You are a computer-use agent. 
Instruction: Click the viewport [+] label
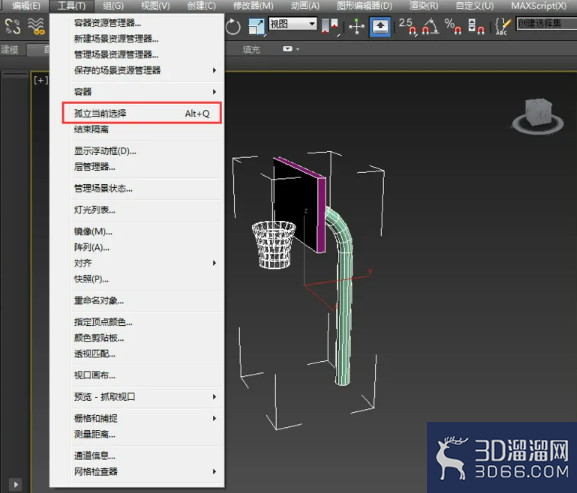(40, 80)
